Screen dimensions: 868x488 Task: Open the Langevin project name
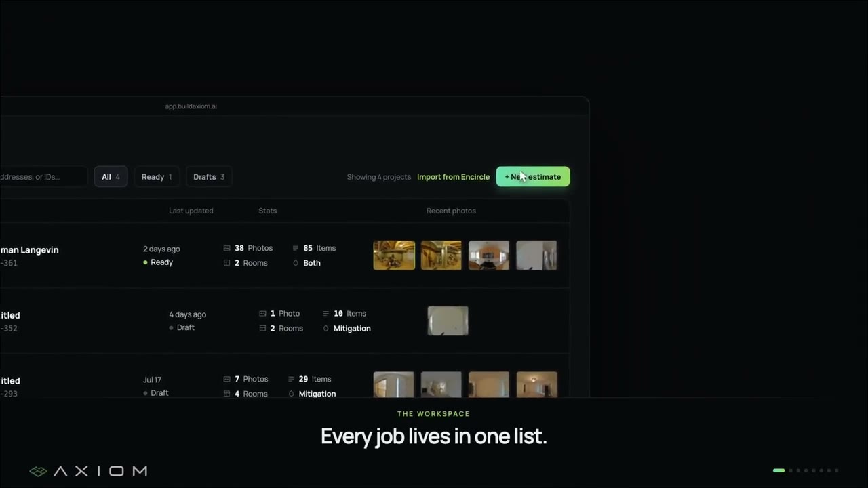(29, 250)
